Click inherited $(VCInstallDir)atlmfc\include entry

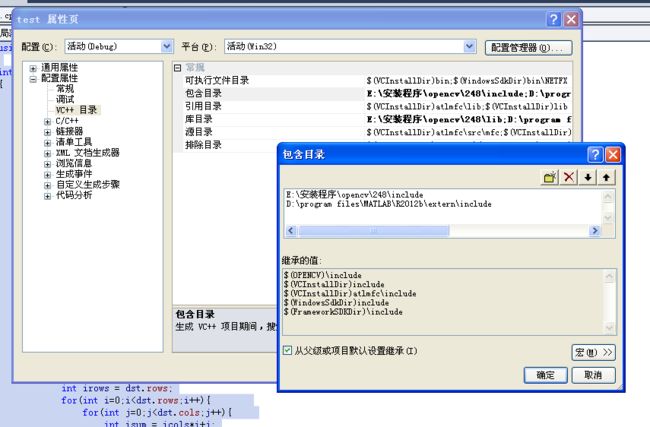coord(350,294)
